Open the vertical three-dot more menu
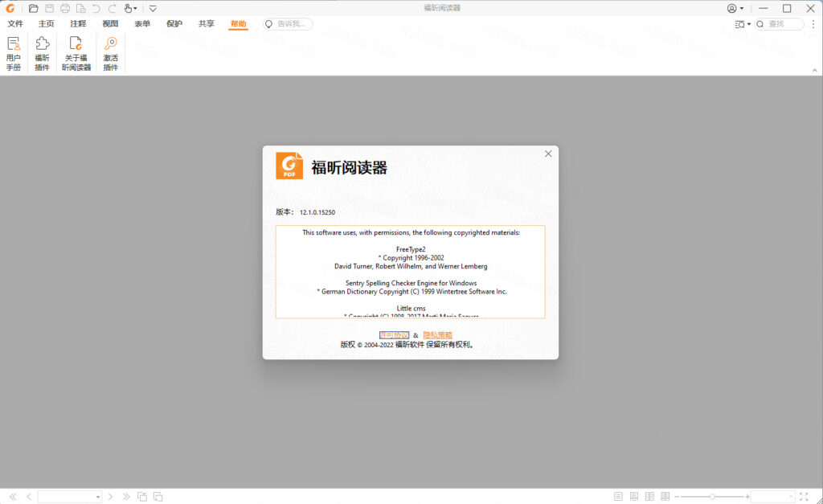823x504 pixels. click(x=813, y=24)
